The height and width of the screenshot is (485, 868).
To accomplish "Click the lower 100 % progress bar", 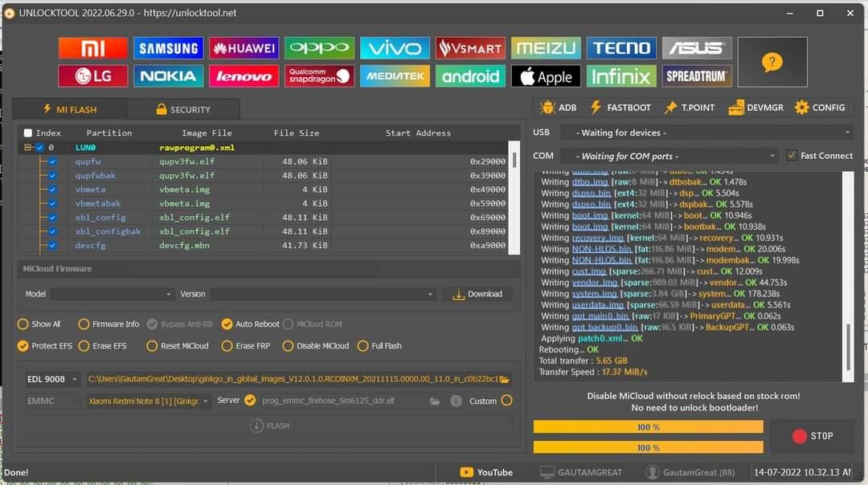I will pos(649,447).
